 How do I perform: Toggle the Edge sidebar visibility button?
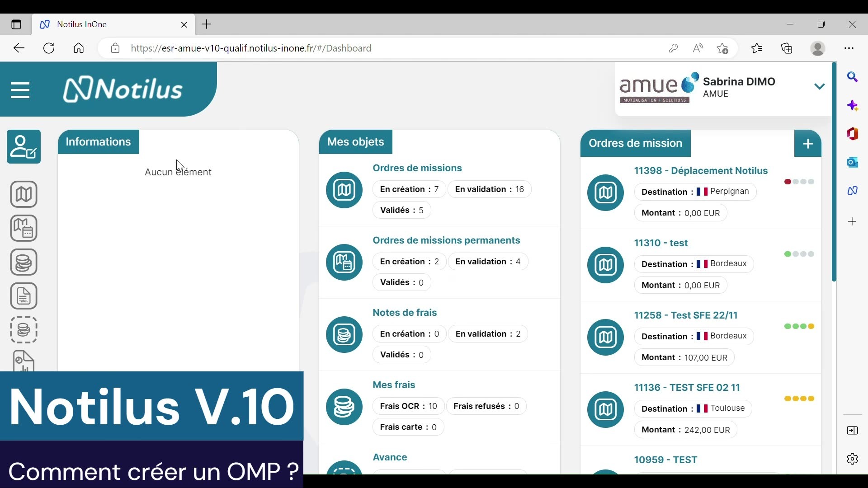[x=852, y=431]
